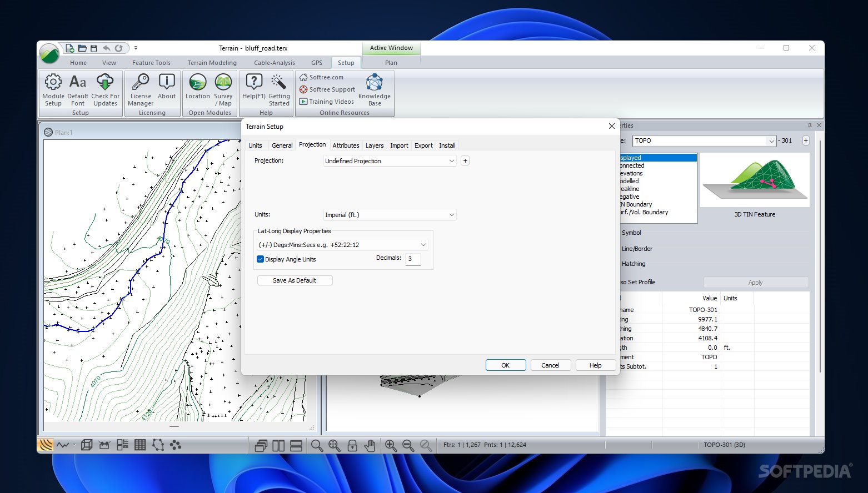
Task: Switch to the Attributes tab
Action: 346,145
